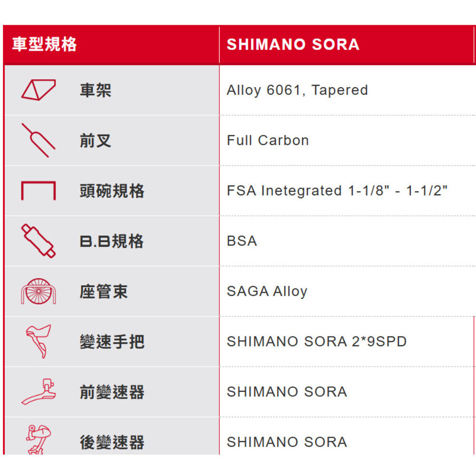Click the 頭碗規格 row label
This screenshot has height=476, width=476.
pyautogui.click(x=112, y=191)
